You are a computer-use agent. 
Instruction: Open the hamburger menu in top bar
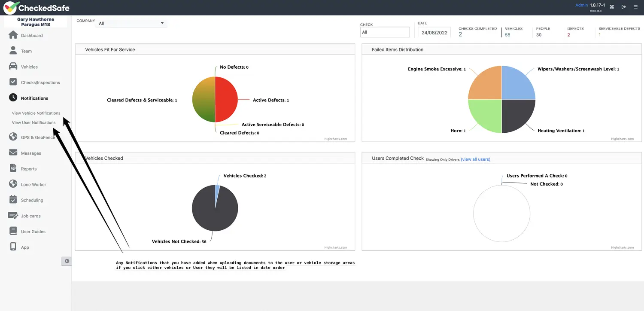pyautogui.click(x=635, y=7)
